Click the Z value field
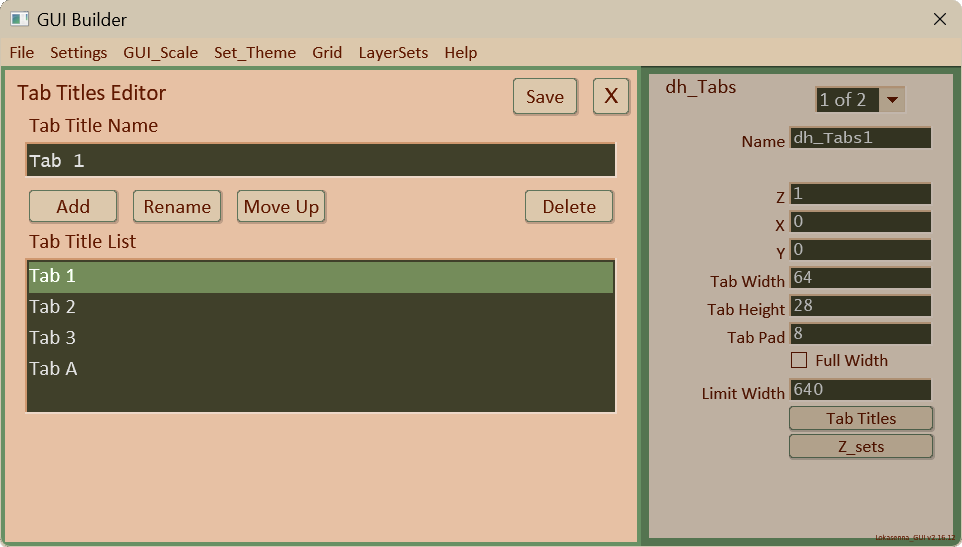The width and height of the screenshot is (962, 547). pyautogui.click(x=860, y=194)
